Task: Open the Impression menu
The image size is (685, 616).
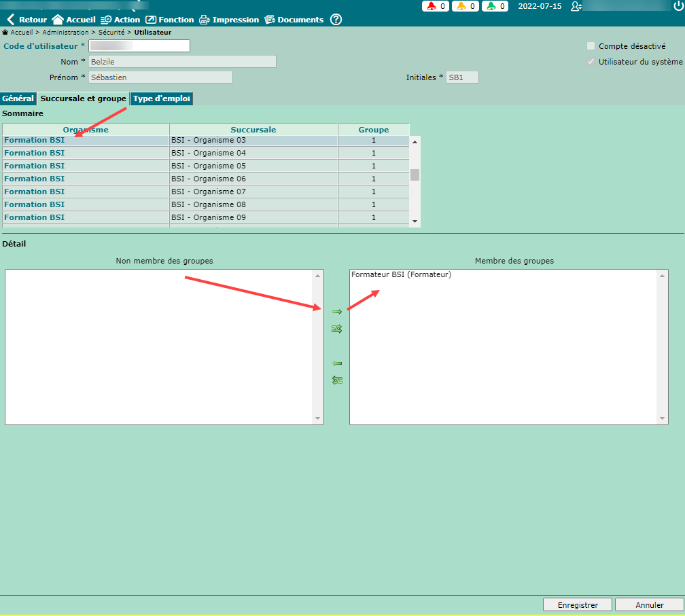Action: pyautogui.click(x=229, y=20)
